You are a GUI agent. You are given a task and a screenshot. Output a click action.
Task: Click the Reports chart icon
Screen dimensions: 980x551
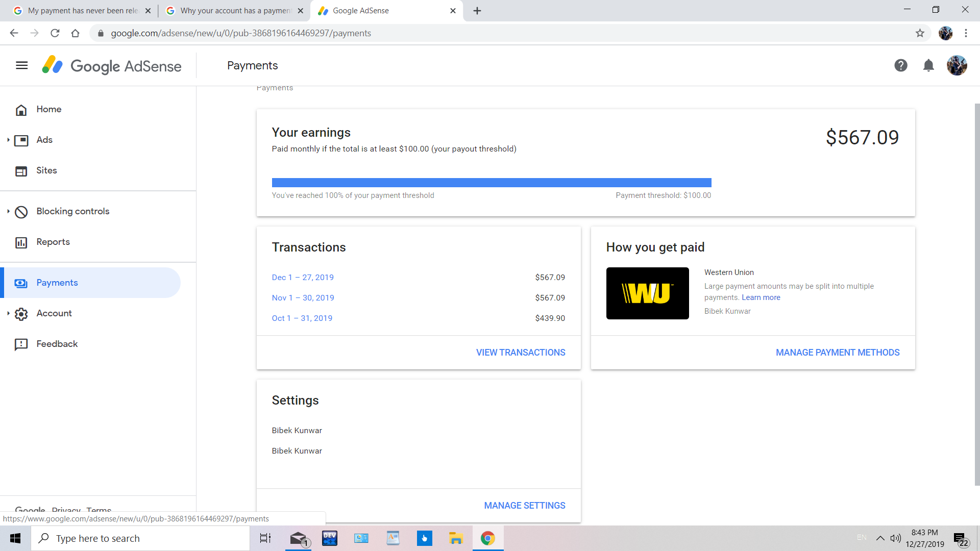21,242
